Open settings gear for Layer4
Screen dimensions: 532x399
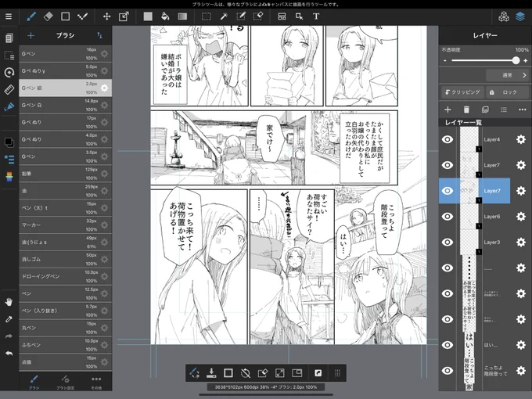521,139
